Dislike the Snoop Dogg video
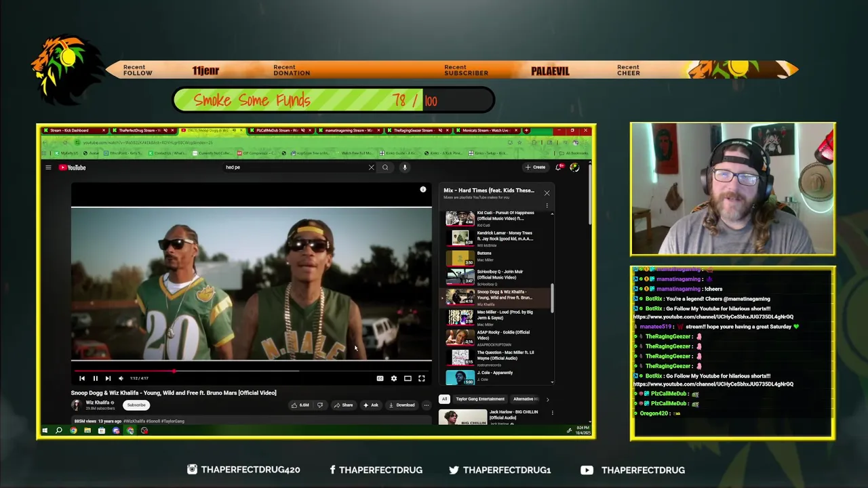Image resolution: width=868 pixels, height=488 pixels. (320, 405)
